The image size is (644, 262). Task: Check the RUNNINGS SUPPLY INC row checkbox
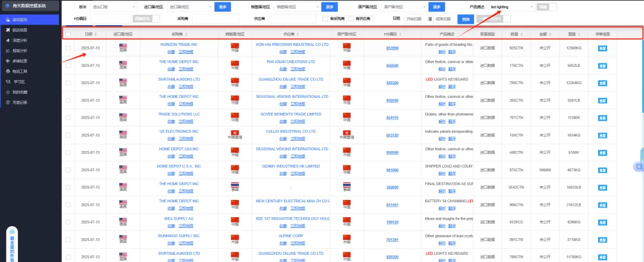[68, 239]
